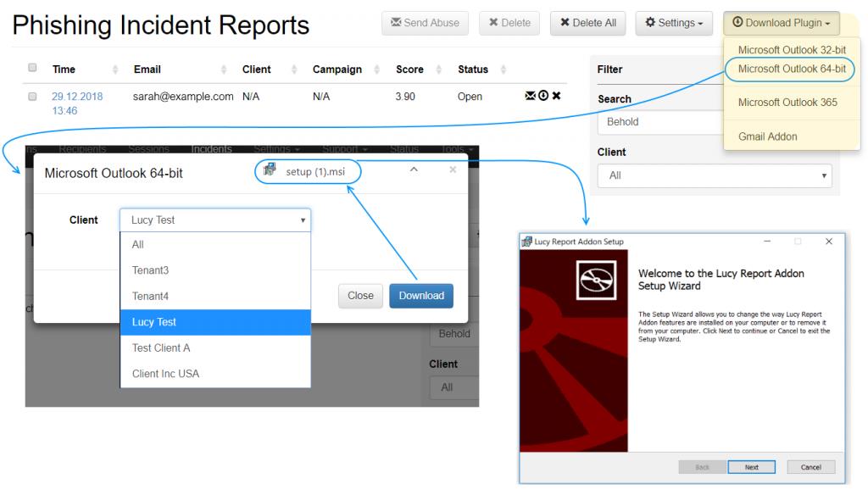Sort incidents using the Client column arrows
Image resolution: width=868 pixels, height=495 pixels.
coord(294,70)
